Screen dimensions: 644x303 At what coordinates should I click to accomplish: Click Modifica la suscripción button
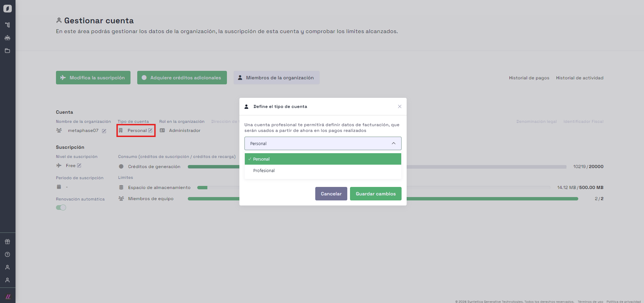click(93, 78)
